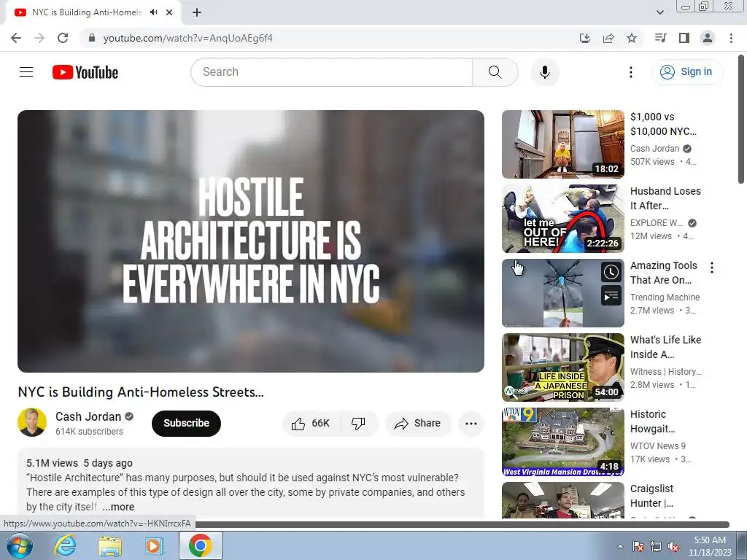Close the NYC is Building tab

[x=169, y=12]
